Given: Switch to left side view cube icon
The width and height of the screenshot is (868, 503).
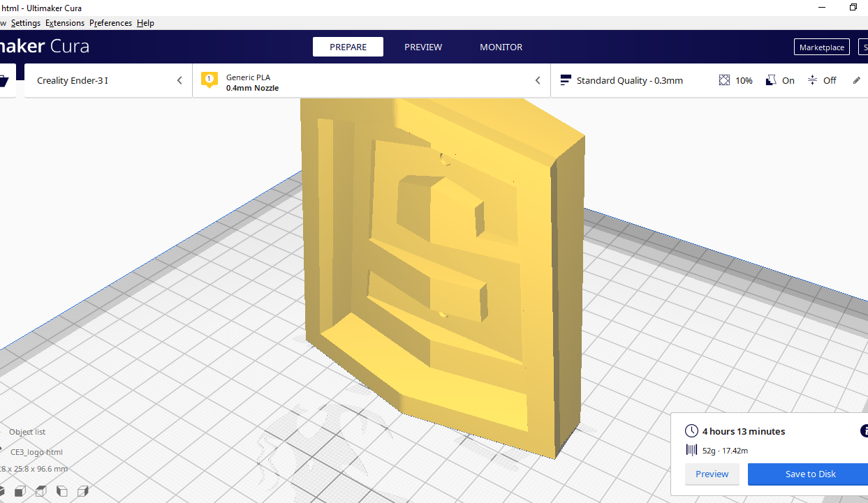Looking at the screenshot, I should 62,490.
